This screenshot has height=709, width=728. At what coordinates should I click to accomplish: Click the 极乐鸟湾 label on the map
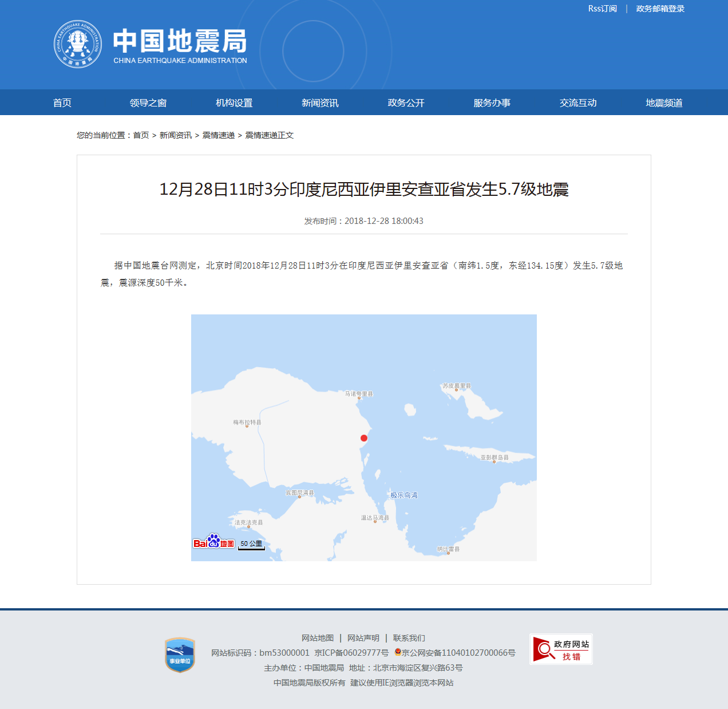(x=404, y=495)
